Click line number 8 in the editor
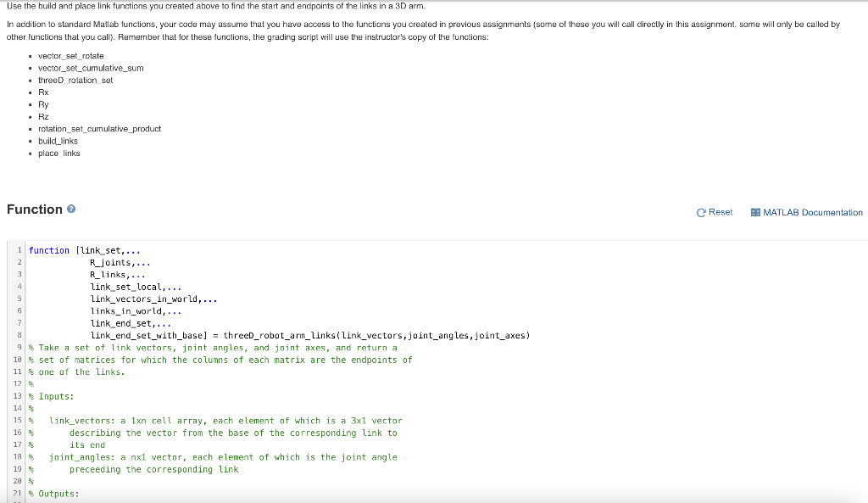Image resolution: width=868 pixels, height=503 pixels. [x=19, y=335]
